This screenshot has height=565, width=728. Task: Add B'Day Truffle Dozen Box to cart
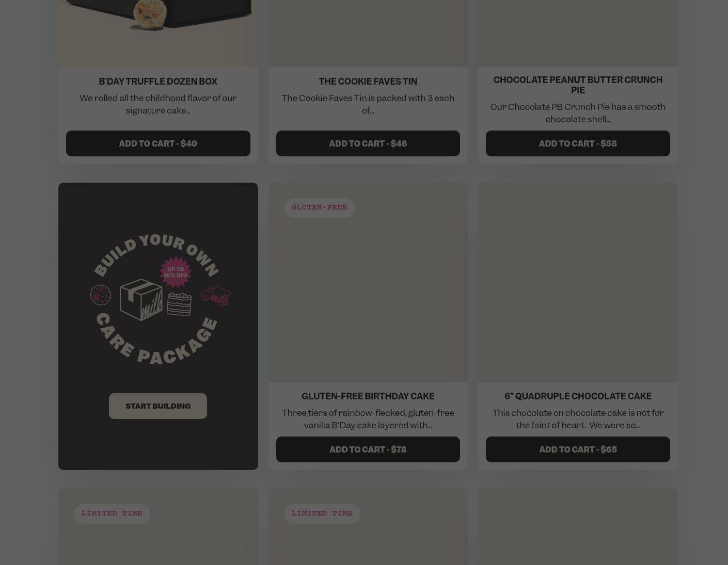coord(158,143)
